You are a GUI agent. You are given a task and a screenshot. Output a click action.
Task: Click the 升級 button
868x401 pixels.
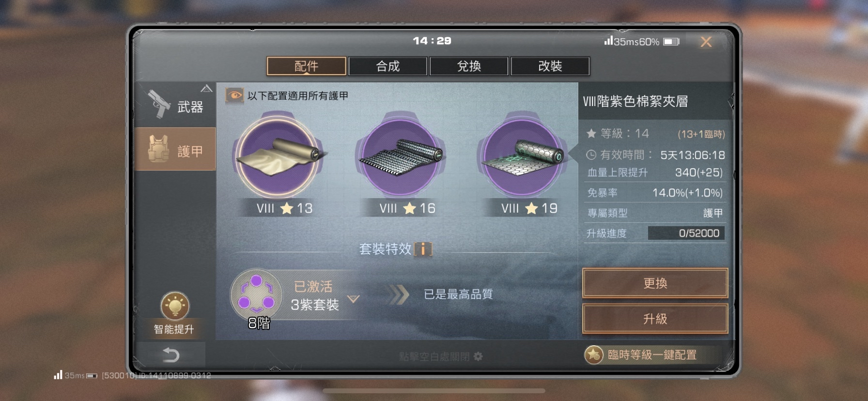pos(655,319)
